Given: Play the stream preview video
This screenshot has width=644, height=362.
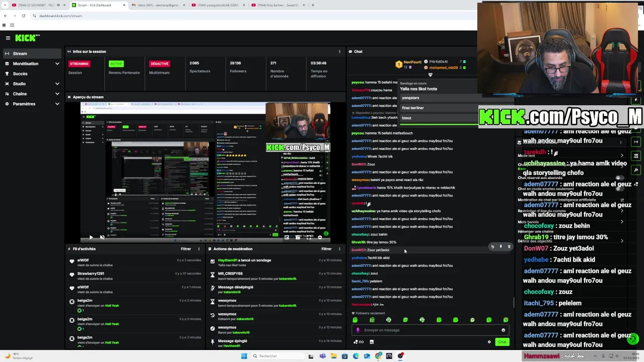Looking at the screenshot, I should click(91, 237).
